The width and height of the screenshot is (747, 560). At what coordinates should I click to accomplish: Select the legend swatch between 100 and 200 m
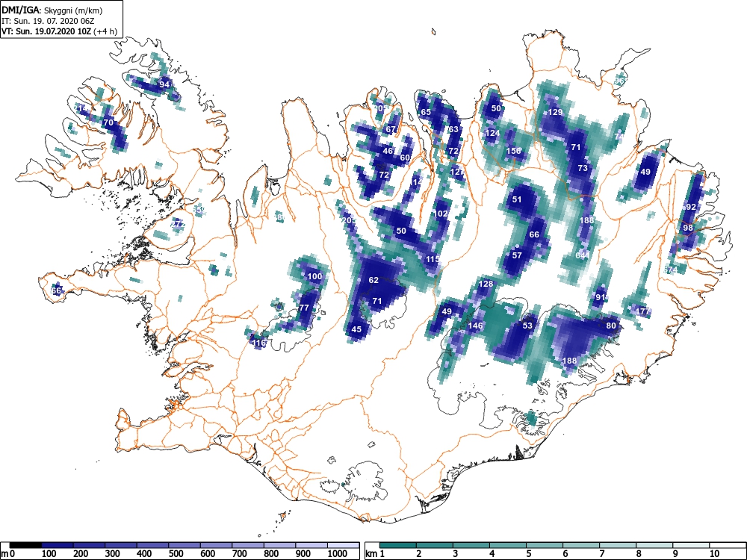pyautogui.click(x=58, y=545)
